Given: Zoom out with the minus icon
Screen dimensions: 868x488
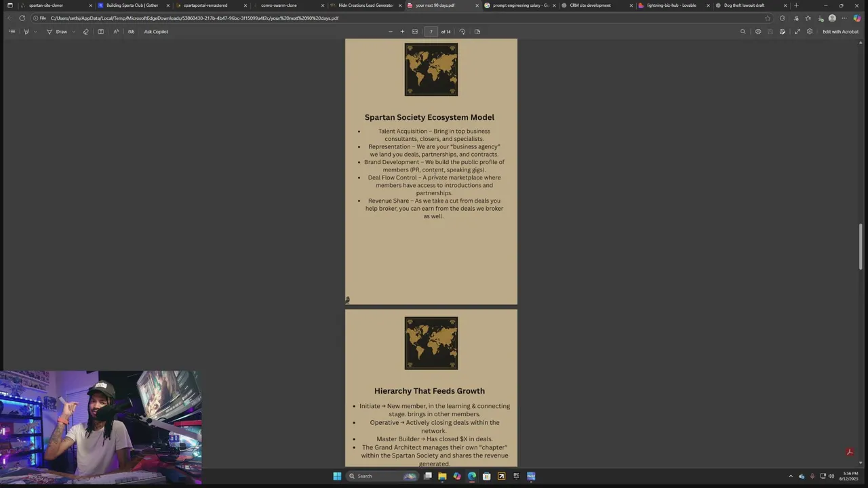Looking at the screenshot, I should click(390, 32).
